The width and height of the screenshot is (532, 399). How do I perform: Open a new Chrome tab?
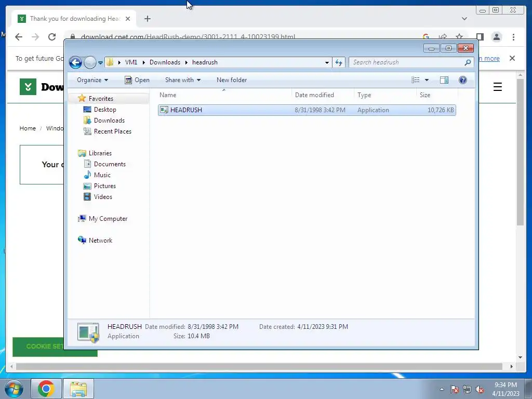pyautogui.click(x=147, y=19)
